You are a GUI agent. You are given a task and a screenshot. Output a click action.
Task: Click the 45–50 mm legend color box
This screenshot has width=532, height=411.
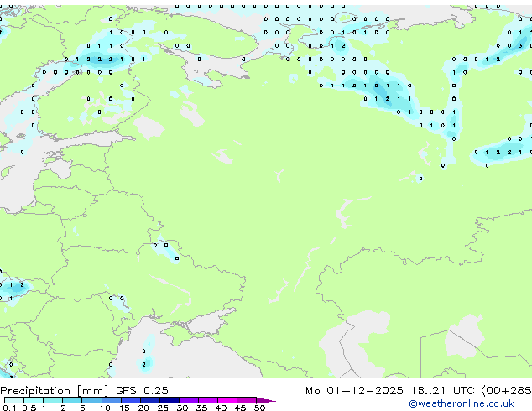(247, 400)
